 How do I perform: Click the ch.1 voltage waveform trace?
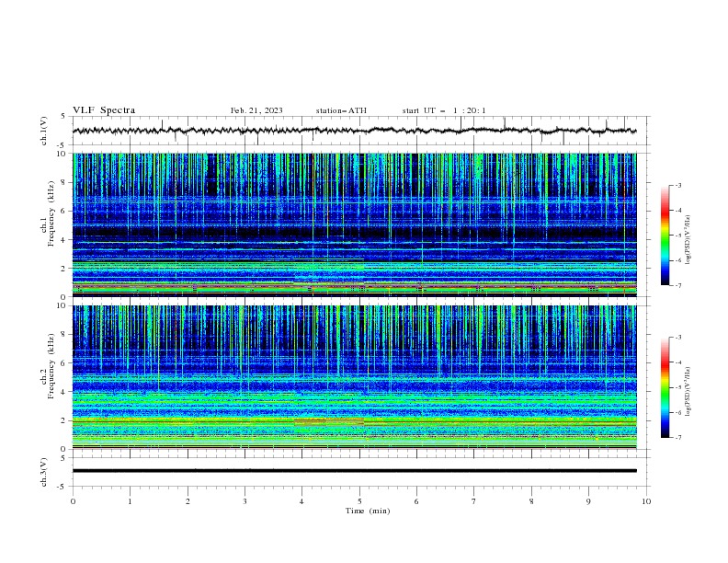pyautogui.click(x=354, y=131)
